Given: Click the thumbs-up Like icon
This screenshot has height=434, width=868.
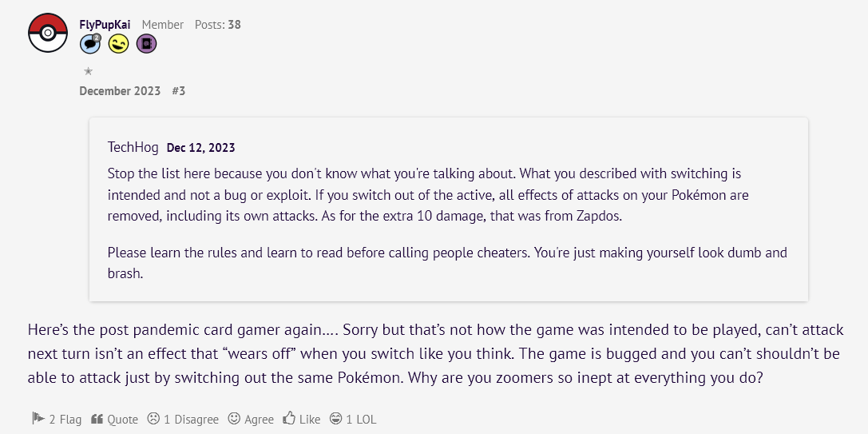Looking at the screenshot, I should click(289, 419).
